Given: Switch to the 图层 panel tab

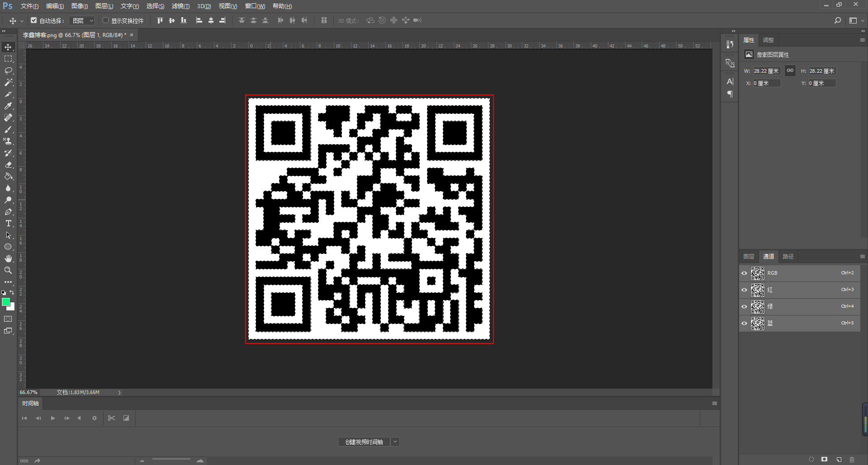Looking at the screenshot, I should click(x=749, y=256).
